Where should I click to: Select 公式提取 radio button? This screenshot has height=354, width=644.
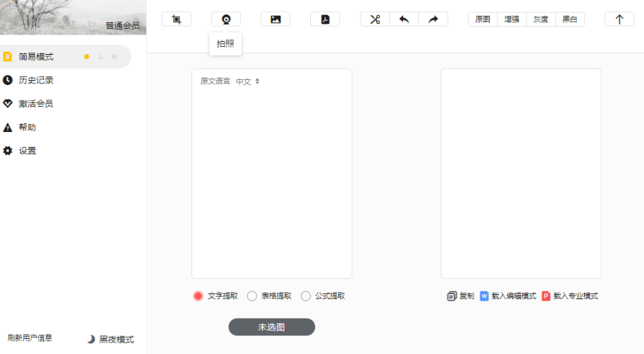coord(306,296)
